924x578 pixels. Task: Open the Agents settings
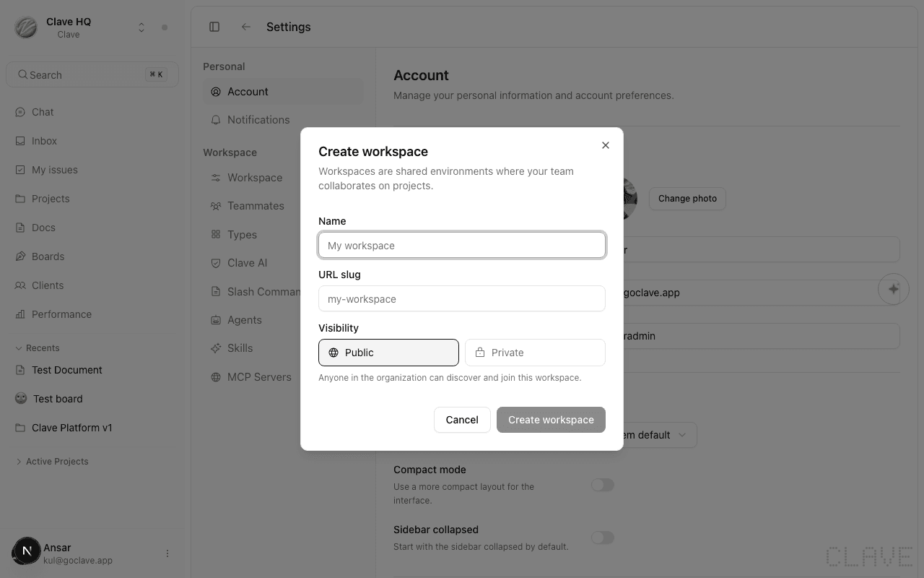[245, 319]
